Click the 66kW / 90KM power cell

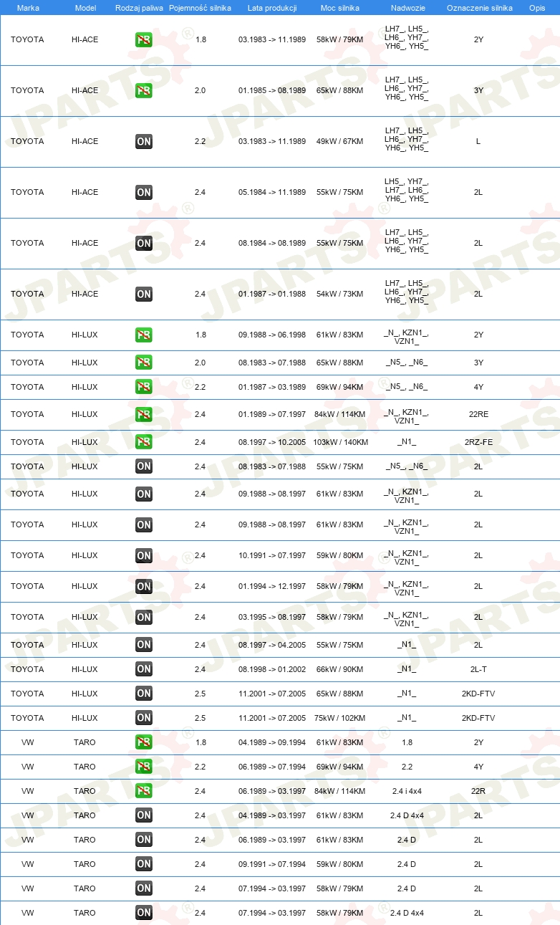point(340,669)
